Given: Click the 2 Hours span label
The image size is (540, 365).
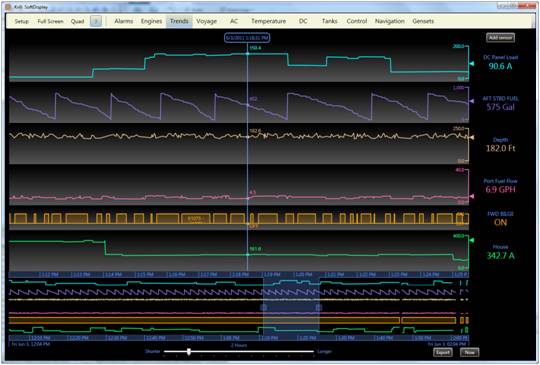Looking at the screenshot, I should coord(238,345).
